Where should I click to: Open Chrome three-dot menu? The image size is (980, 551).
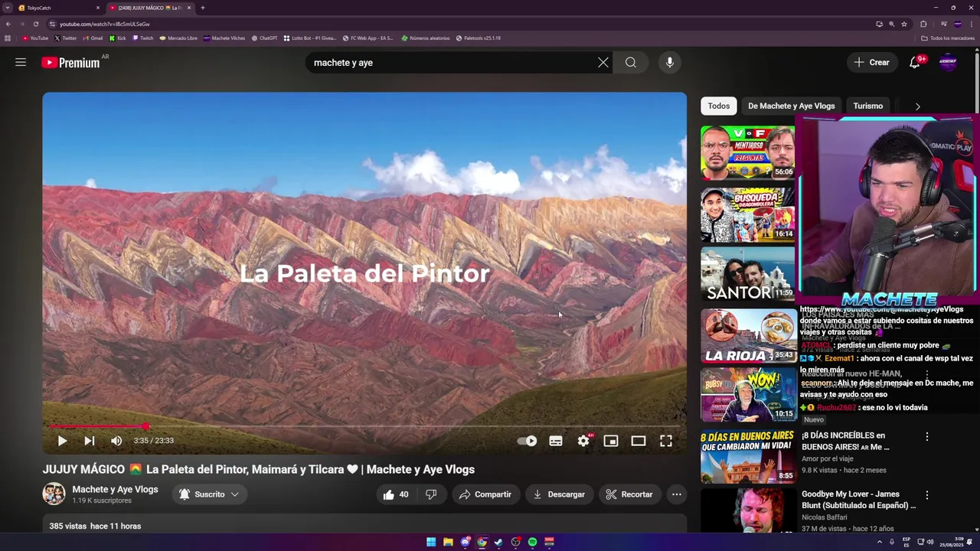(x=972, y=24)
